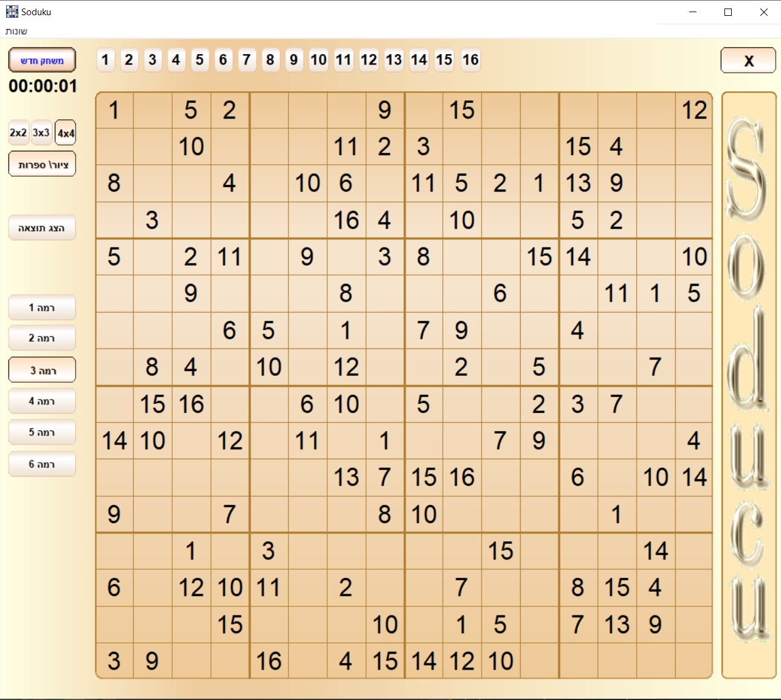The height and width of the screenshot is (700, 781).
Task: Select the 4x4 board size
Action: [66, 133]
